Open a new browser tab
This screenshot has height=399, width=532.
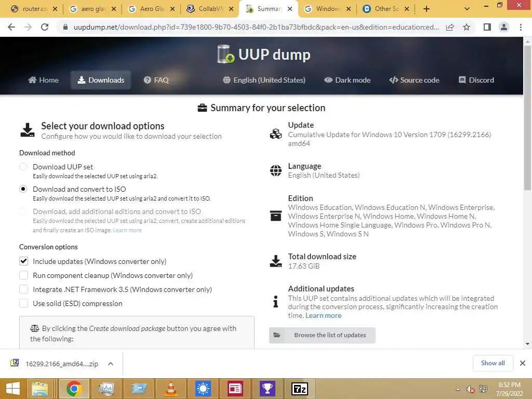point(427,9)
